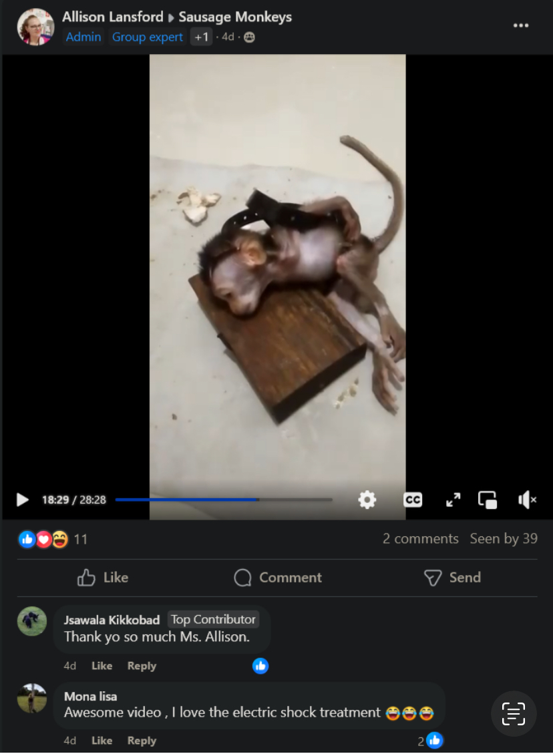Send the post via Send button

click(452, 577)
